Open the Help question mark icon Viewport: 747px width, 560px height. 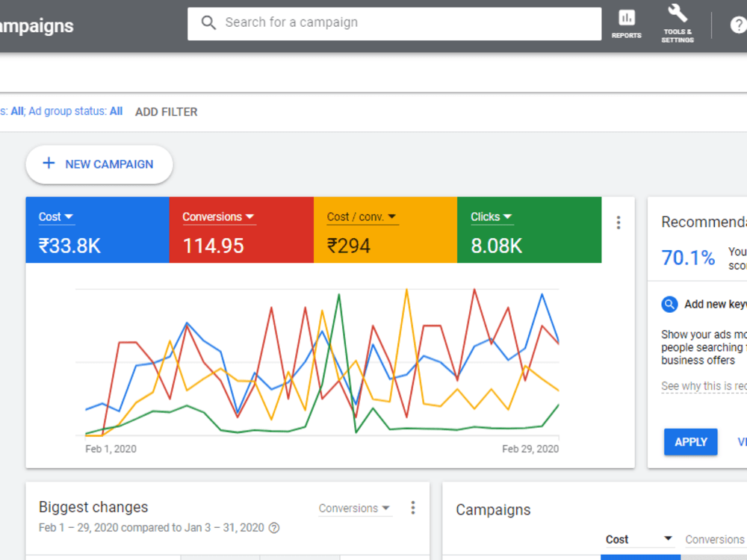[739, 25]
